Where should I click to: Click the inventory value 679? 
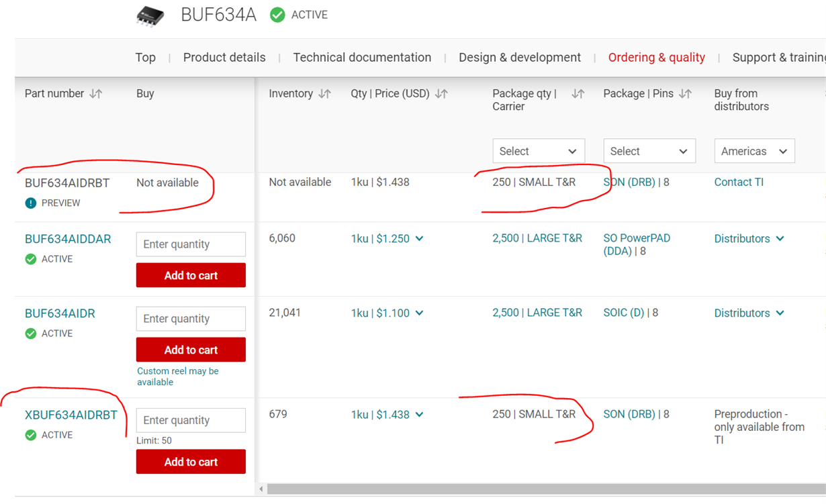[x=278, y=414]
